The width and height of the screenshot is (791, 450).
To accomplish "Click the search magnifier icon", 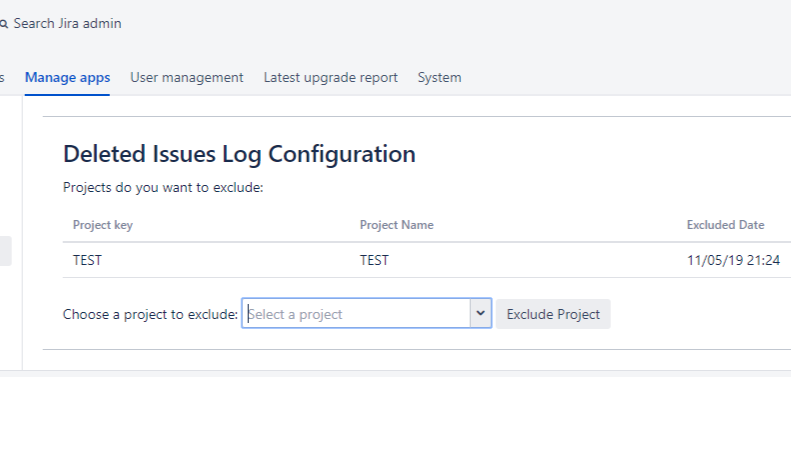I will (x=4, y=24).
